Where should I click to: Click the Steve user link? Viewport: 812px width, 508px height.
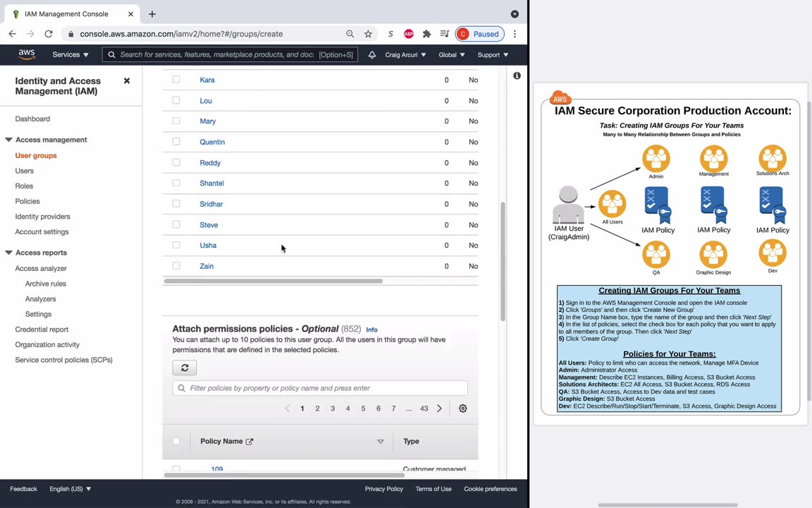[x=209, y=225]
